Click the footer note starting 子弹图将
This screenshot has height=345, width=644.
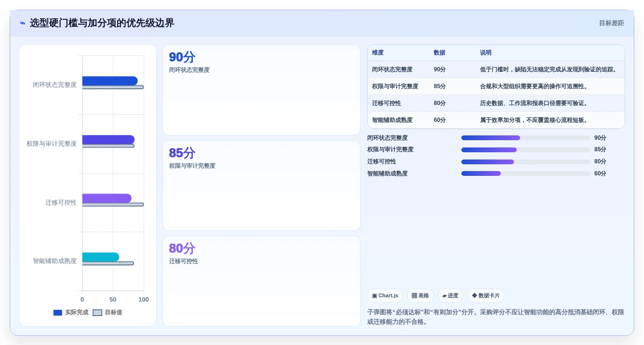pyautogui.click(x=496, y=317)
